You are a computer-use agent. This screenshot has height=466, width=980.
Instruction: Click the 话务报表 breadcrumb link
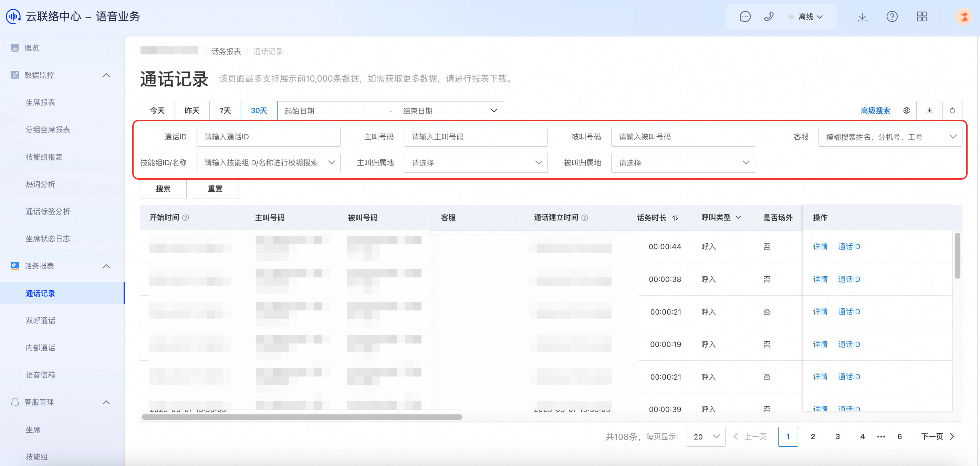(x=226, y=52)
